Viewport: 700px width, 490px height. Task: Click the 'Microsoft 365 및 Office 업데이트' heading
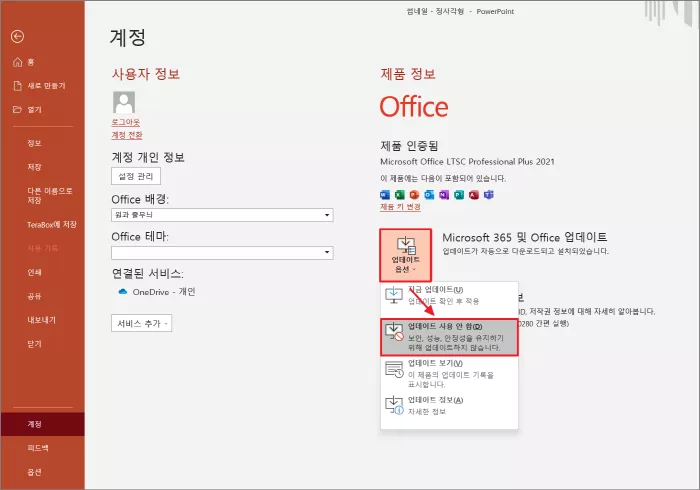[525, 237]
